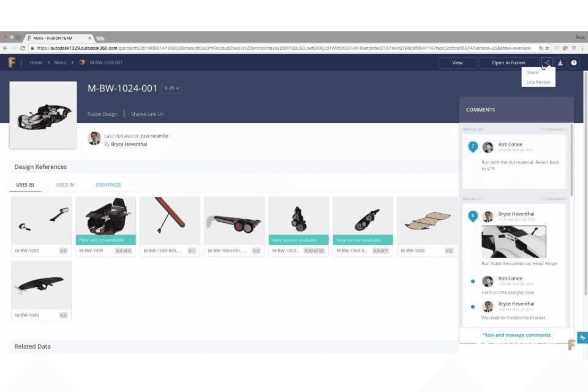Click the New version available banner on M-BW-1059

click(x=106, y=240)
